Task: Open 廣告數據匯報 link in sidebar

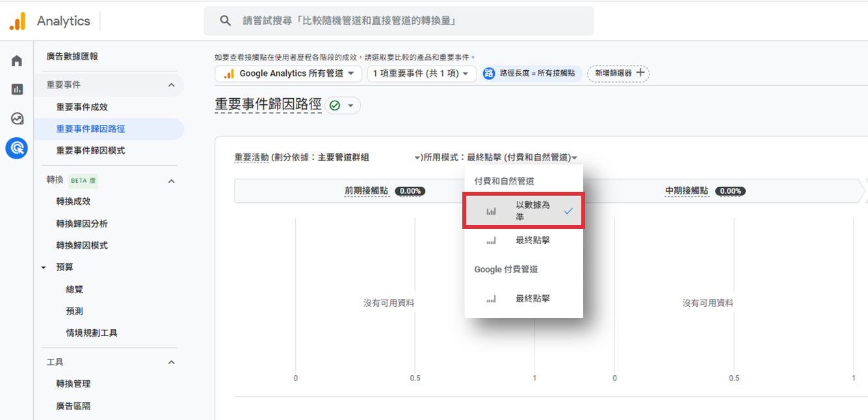Action: tap(72, 57)
